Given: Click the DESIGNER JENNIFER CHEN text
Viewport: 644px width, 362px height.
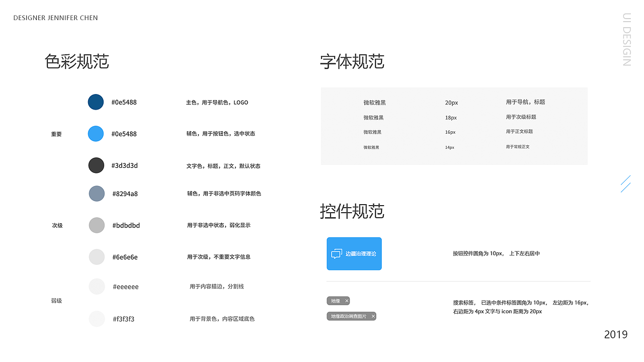Looking at the screenshot, I should tap(55, 18).
